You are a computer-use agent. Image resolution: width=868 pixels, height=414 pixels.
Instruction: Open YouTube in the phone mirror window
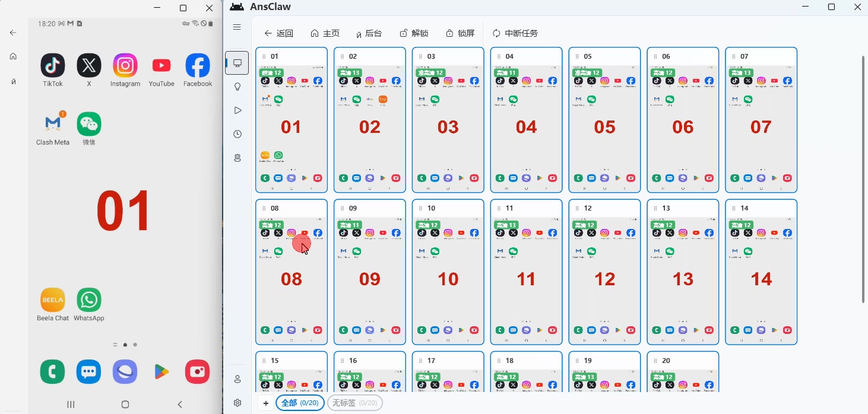161,65
